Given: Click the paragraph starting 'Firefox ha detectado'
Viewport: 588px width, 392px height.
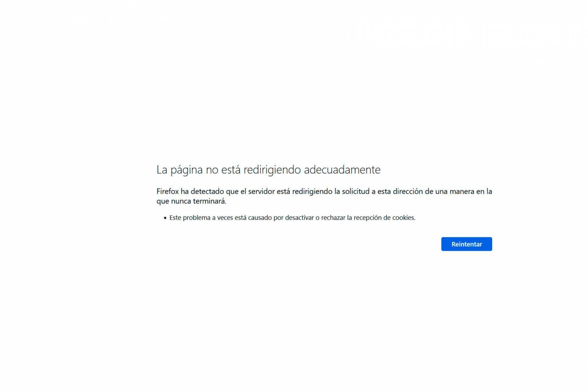Looking at the screenshot, I should (324, 196).
